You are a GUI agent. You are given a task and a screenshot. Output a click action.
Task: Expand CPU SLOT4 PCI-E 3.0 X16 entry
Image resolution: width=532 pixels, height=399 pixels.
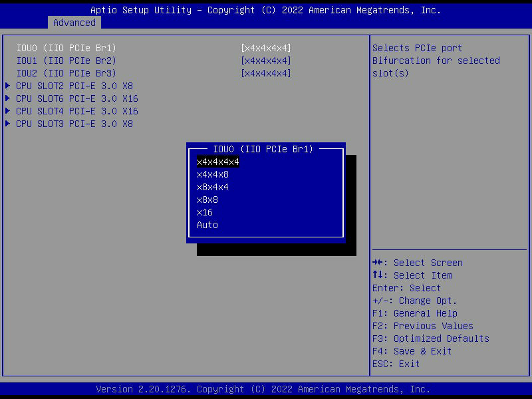(76, 111)
